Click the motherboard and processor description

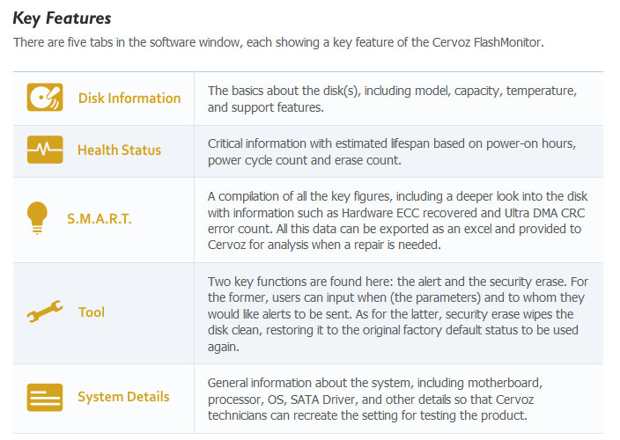tap(375, 399)
